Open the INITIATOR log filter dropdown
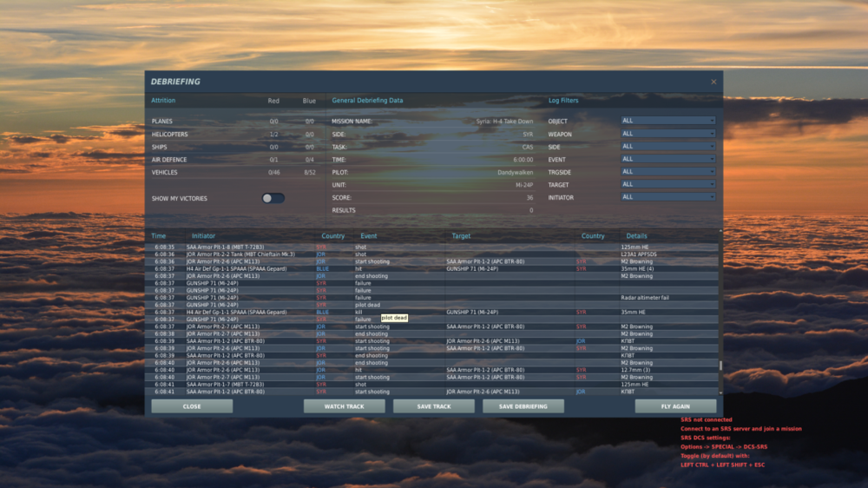The height and width of the screenshot is (488, 868). (667, 197)
